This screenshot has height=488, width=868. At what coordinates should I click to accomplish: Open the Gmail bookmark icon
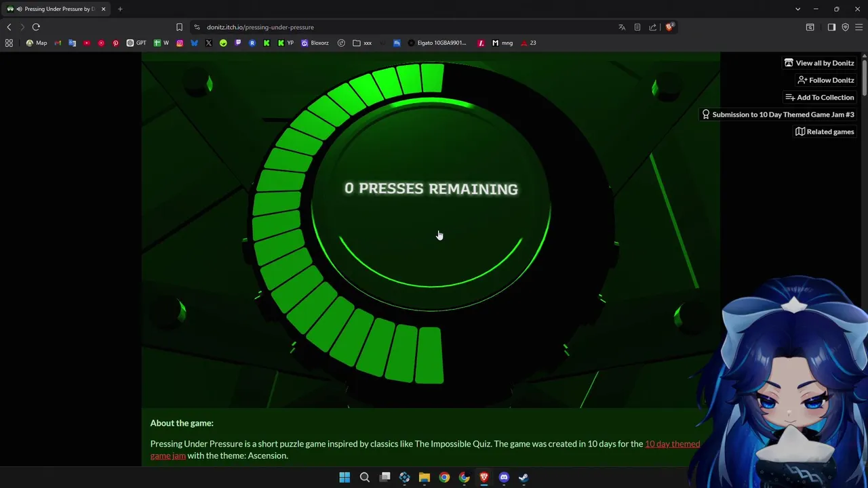(x=58, y=43)
